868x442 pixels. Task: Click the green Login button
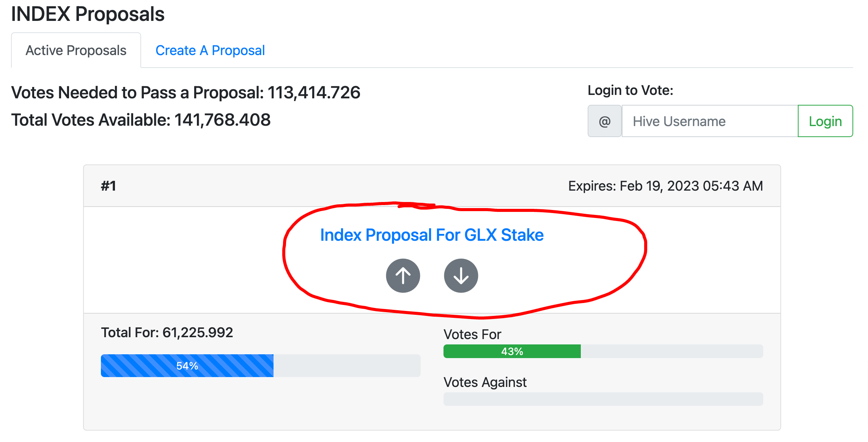[825, 121]
